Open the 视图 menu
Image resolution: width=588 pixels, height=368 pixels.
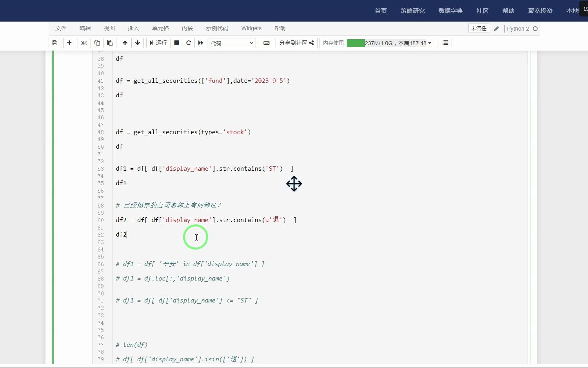coord(109,28)
